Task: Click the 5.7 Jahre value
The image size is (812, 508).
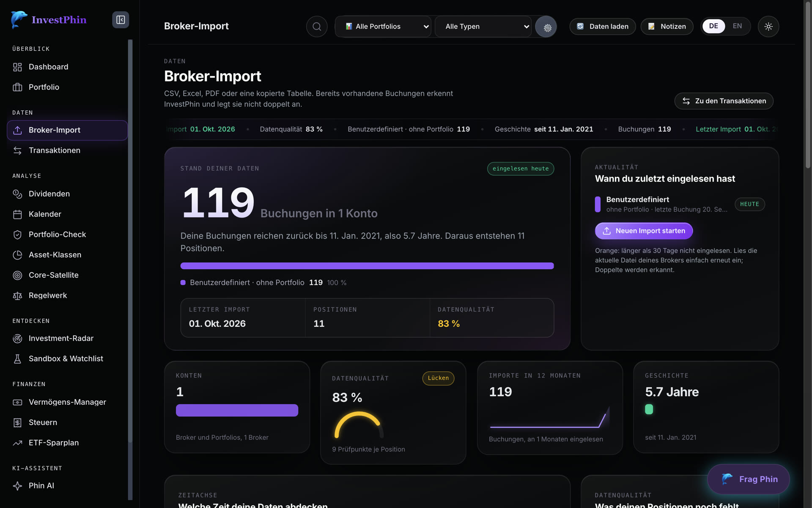Action: (672, 392)
